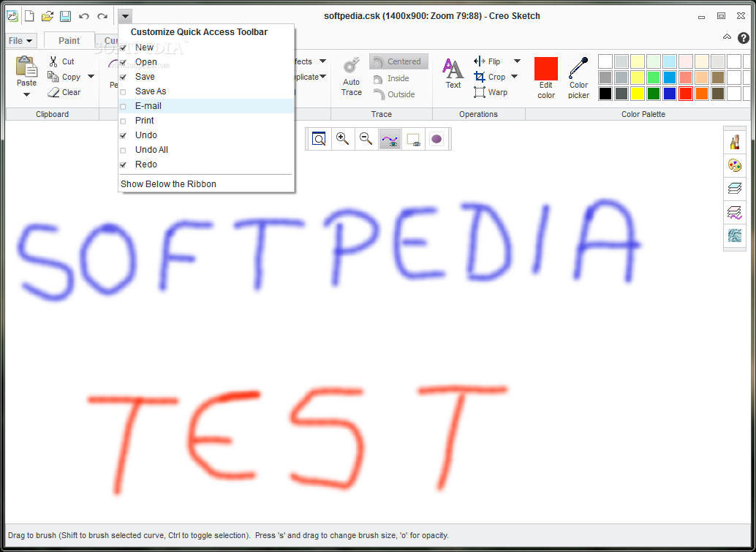Click the Save floppy disk icon in quick access toolbar
Viewport: 756px width, 552px height.
point(66,16)
